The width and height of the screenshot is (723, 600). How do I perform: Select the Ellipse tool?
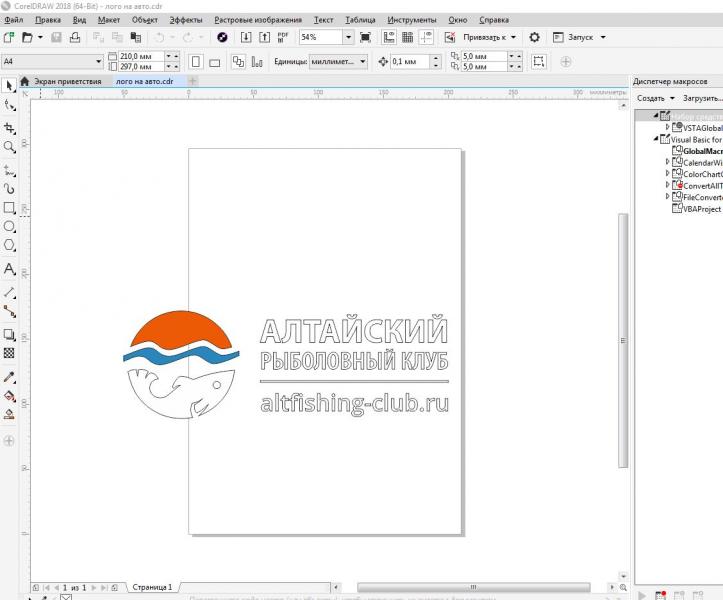tap(9, 226)
